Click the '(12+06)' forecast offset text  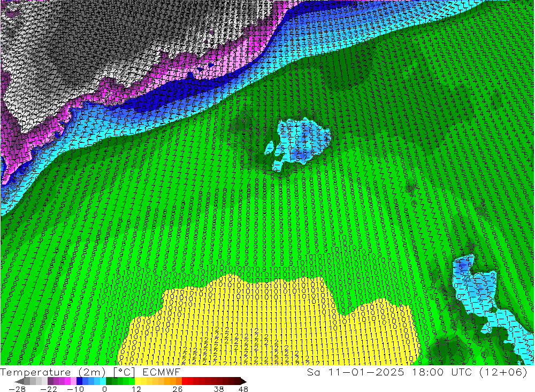point(503,372)
